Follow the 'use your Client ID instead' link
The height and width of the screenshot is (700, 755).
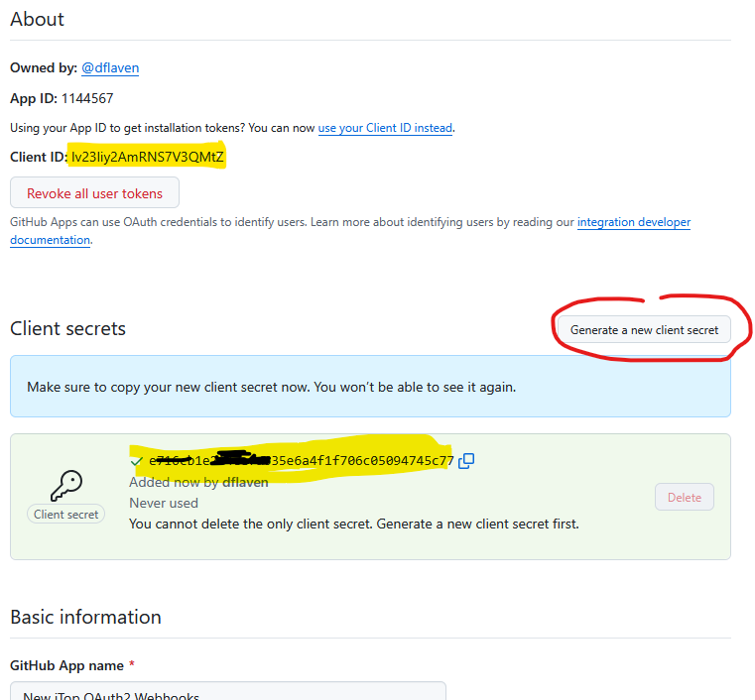pos(385,128)
